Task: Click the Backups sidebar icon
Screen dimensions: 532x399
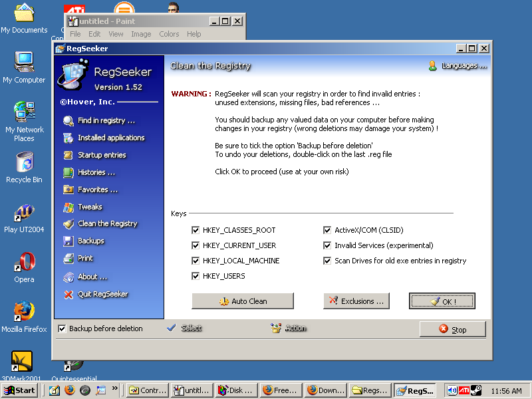Action: [x=68, y=241]
